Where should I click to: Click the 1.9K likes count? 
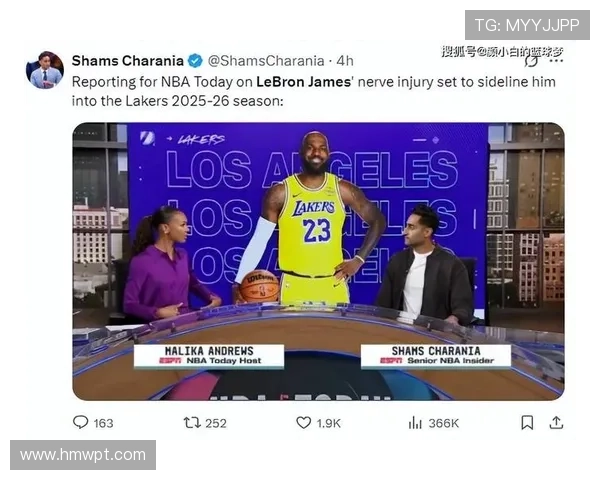(x=328, y=423)
